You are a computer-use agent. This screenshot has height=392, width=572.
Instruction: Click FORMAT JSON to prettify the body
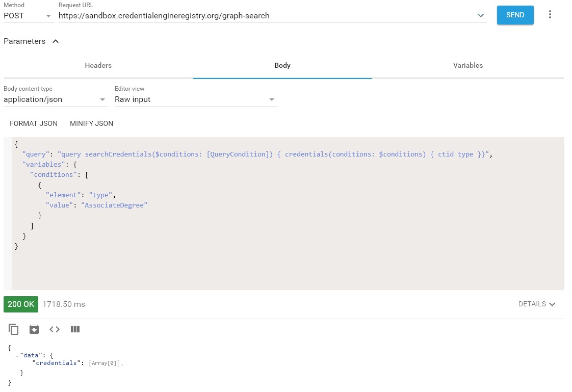click(33, 123)
